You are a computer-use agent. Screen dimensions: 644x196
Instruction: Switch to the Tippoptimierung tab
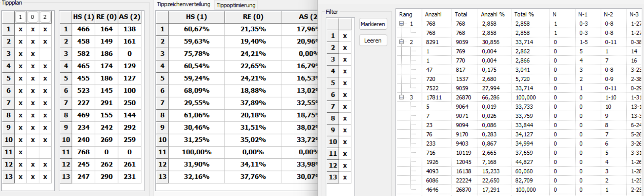(236, 5)
